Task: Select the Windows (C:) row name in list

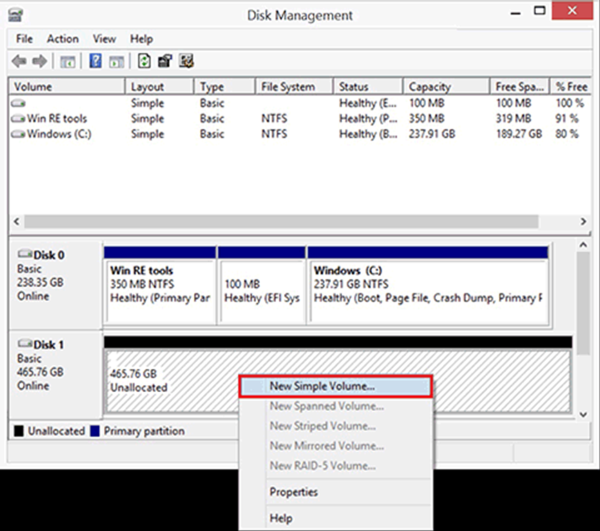Action: 59,134
